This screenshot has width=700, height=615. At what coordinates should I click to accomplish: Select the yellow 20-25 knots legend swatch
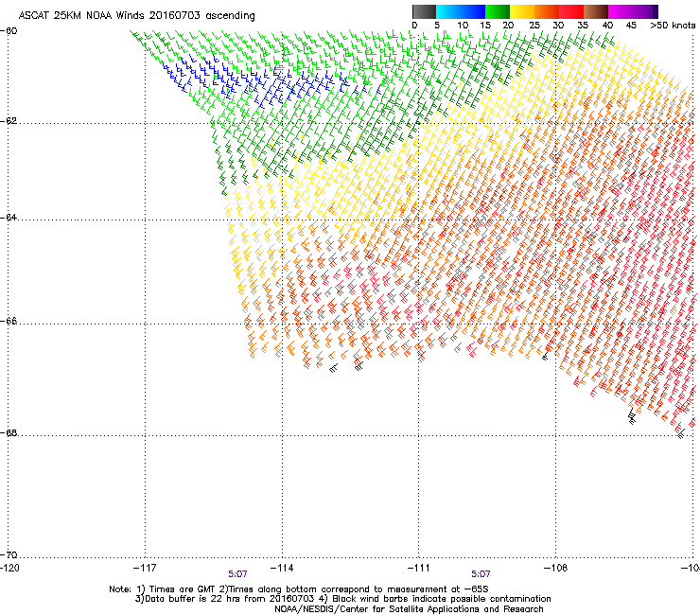[522, 11]
